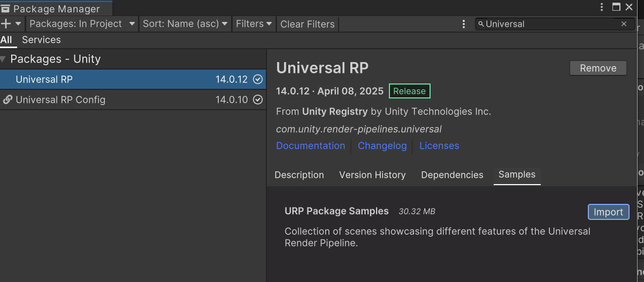The width and height of the screenshot is (644, 282).
Task: Click the plus add package icon
Action: 6,24
